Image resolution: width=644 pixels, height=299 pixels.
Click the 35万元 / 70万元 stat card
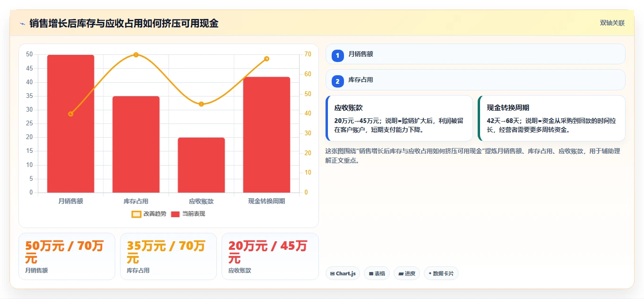pyautogui.click(x=168, y=256)
